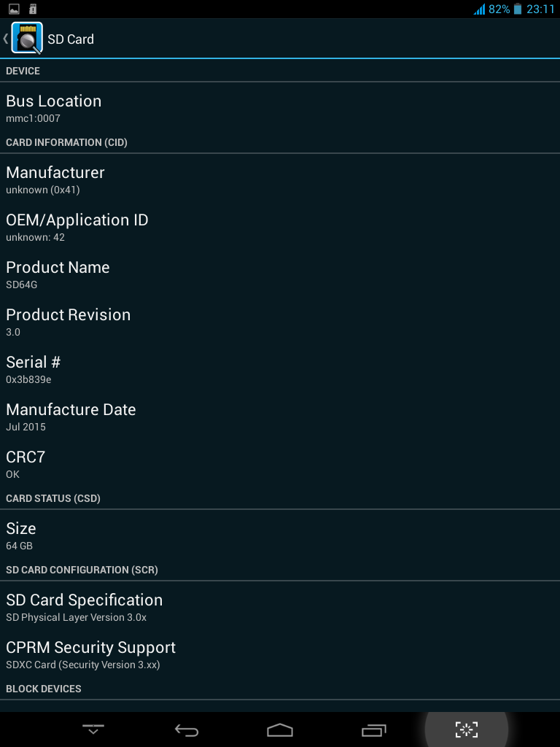Tap the screenshot capture button
The image size is (560, 747).
(466, 729)
